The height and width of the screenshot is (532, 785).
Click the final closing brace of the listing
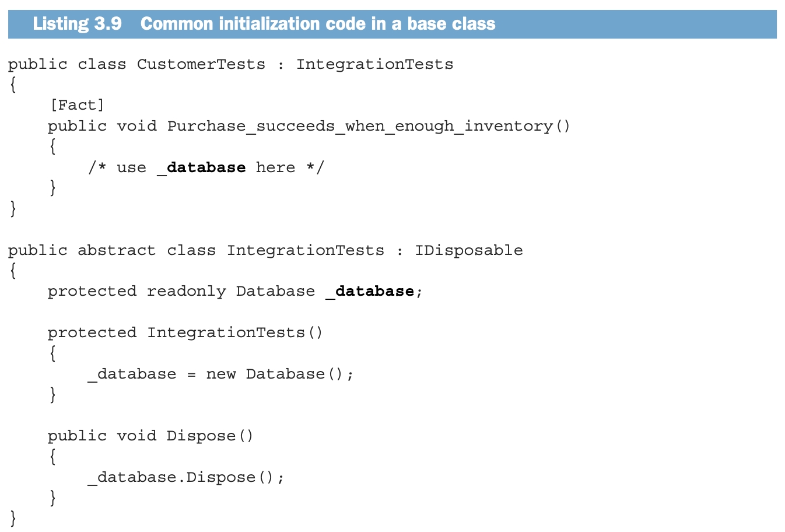(x=13, y=518)
